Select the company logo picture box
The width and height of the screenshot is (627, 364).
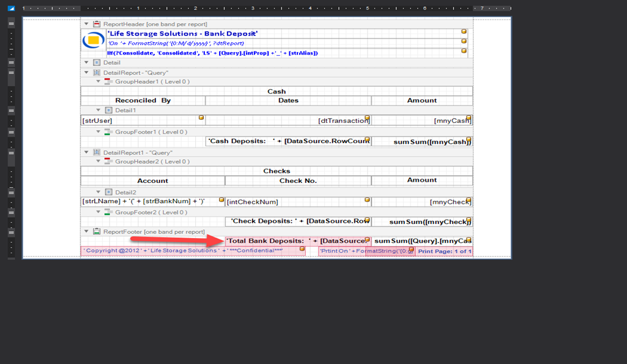pos(94,40)
